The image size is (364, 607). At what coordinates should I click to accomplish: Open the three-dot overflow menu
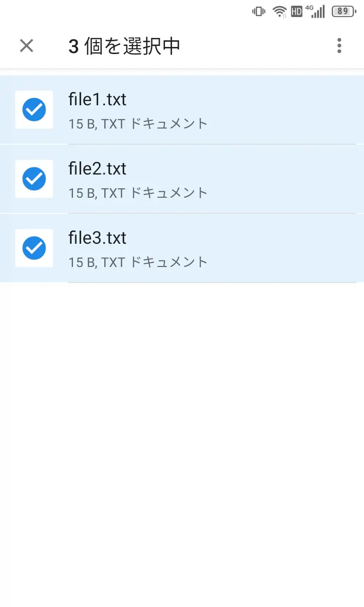tap(339, 46)
